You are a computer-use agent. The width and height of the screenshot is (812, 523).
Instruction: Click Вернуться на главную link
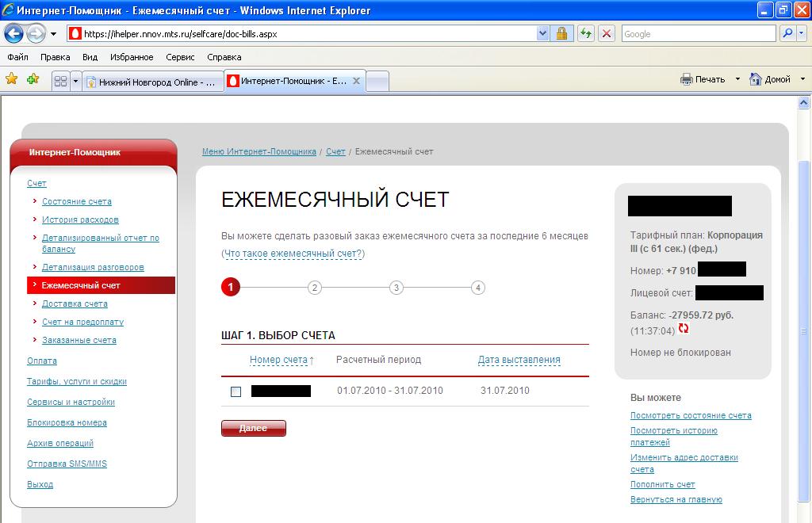676,500
